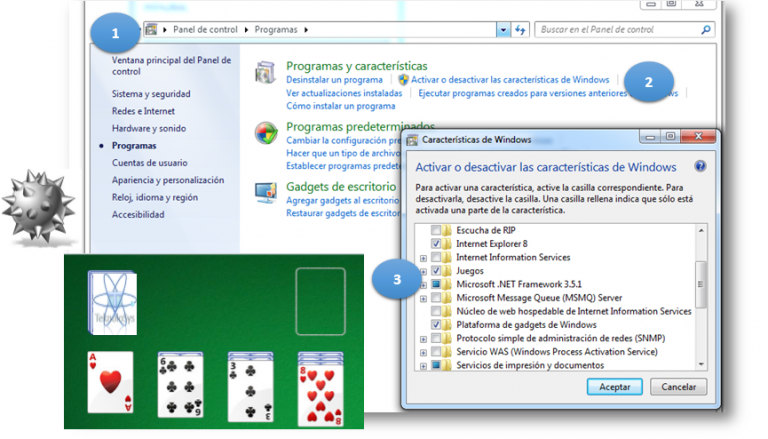The height and width of the screenshot is (439, 768).
Task: Enable Microsoft Message Queue (MSMQ) Server checkbox
Action: pyautogui.click(x=435, y=297)
